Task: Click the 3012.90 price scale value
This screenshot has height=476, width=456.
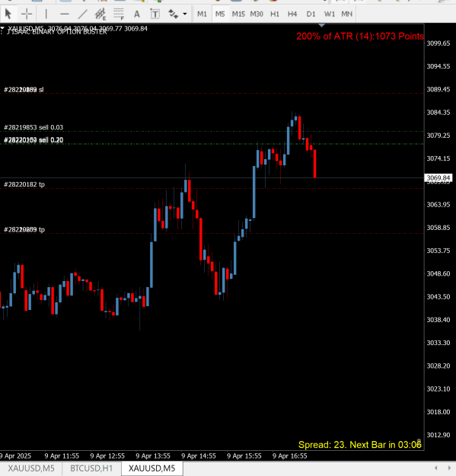Action: click(438, 435)
